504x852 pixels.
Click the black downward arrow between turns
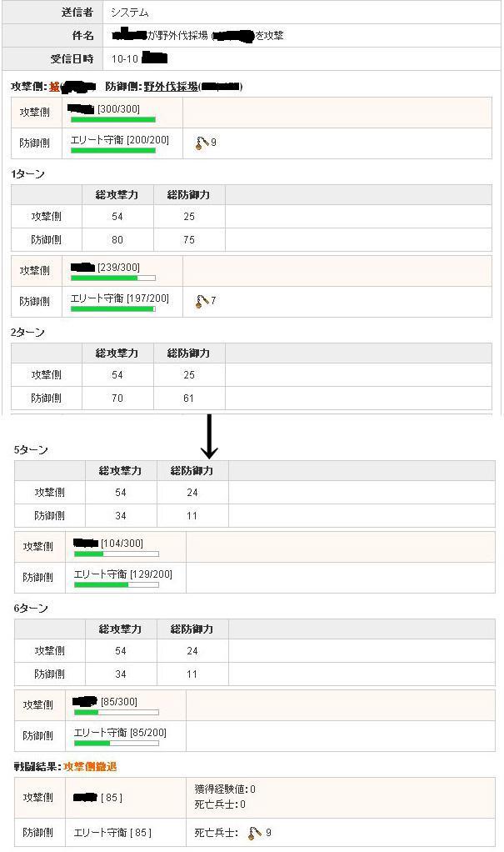209,436
